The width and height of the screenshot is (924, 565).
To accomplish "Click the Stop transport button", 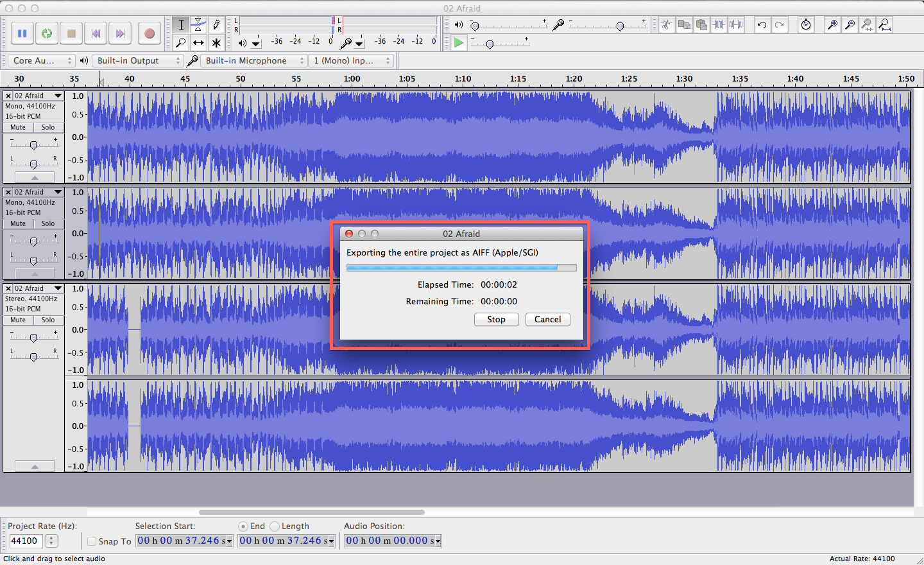I will click(x=71, y=33).
